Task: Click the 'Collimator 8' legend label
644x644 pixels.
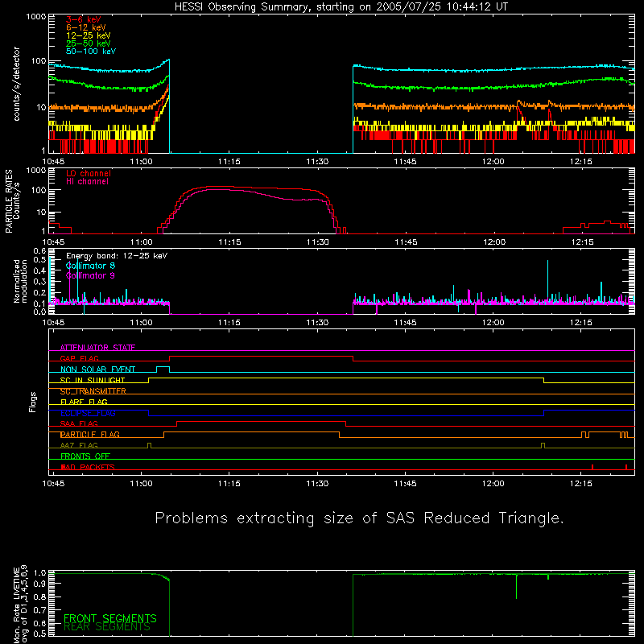Action: 90,266
